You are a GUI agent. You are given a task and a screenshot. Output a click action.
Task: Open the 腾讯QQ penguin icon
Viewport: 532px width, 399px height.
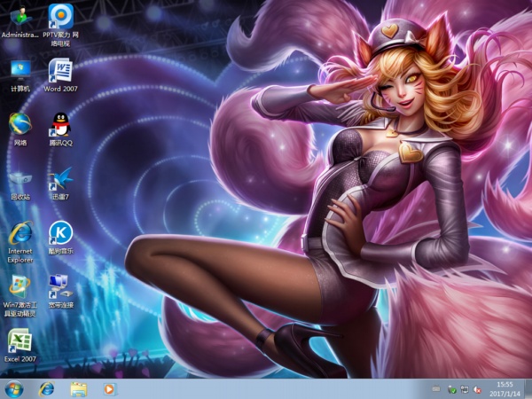(x=60, y=124)
